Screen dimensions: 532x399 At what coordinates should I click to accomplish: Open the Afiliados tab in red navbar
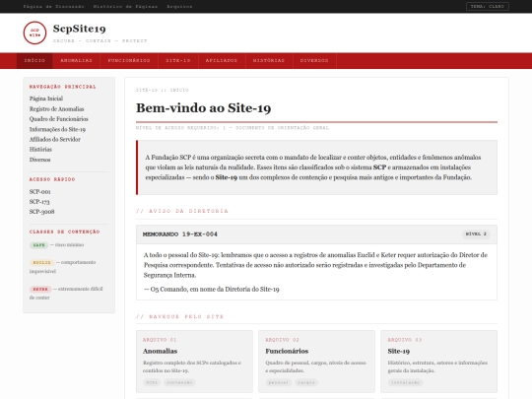point(222,61)
